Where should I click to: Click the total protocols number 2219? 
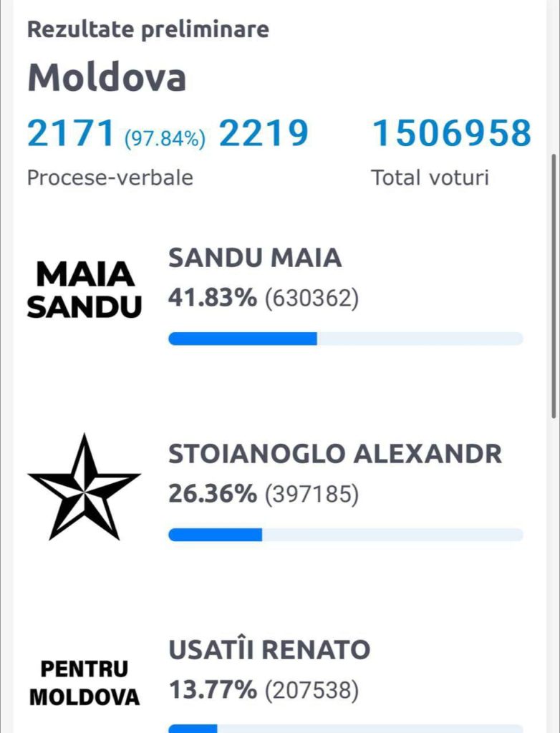(264, 134)
